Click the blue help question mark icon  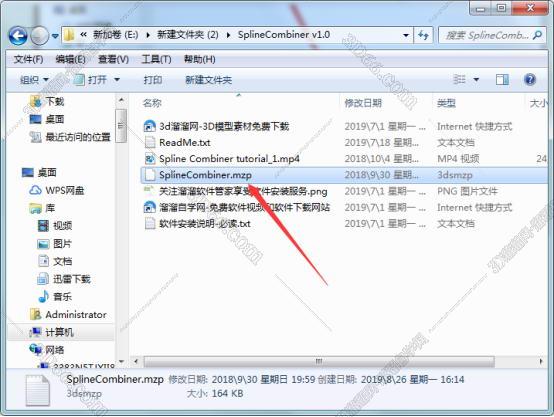(530, 80)
